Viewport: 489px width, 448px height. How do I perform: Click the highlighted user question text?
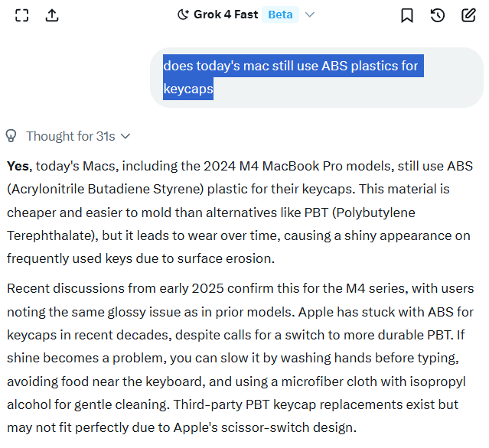pyautogui.click(x=291, y=66)
